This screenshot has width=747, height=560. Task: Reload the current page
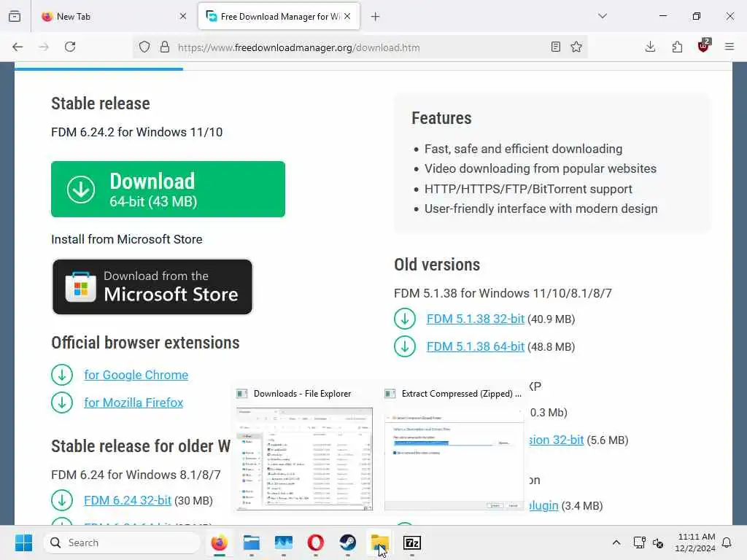point(70,47)
